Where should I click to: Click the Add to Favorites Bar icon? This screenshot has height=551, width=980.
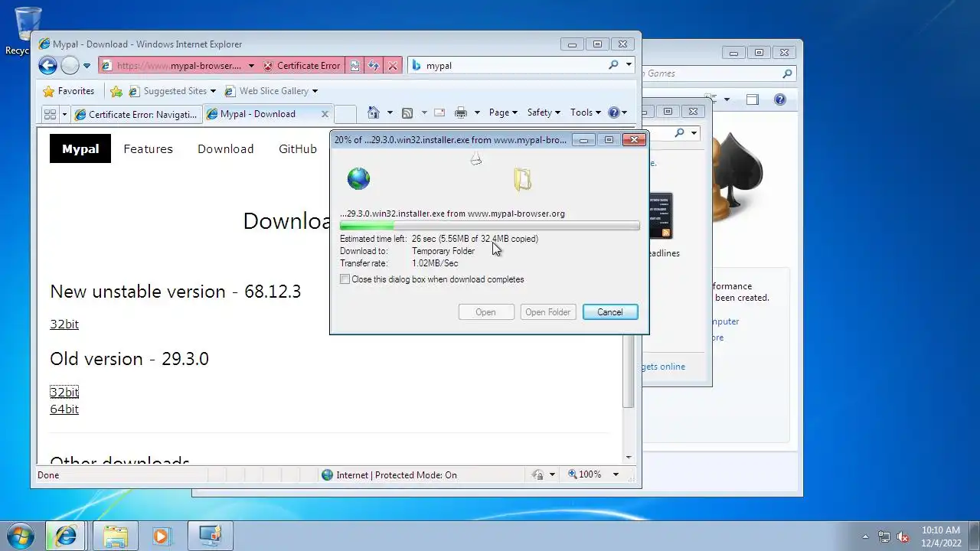(x=116, y=91)
